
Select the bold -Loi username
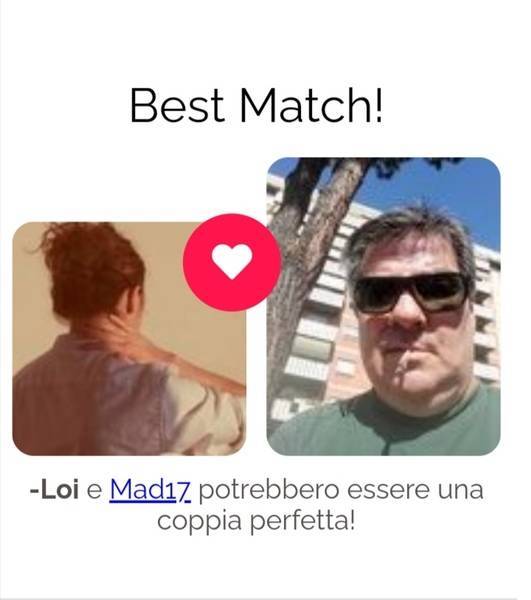coord(54,490)
